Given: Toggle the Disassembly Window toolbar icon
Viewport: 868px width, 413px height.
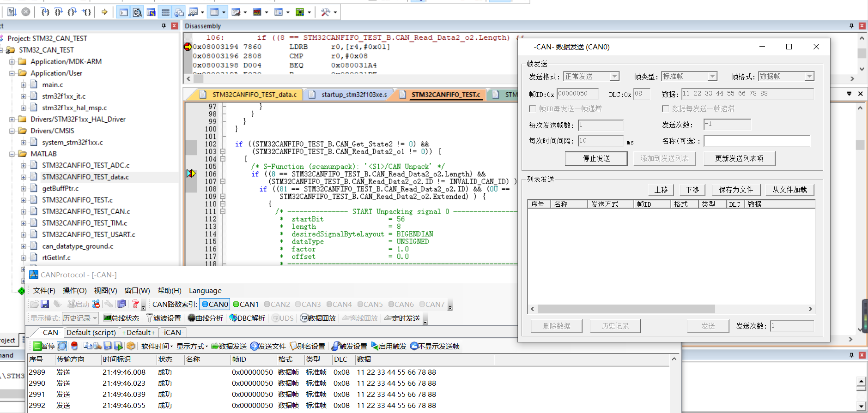Looking at the screenshot, I should [138, 12].
